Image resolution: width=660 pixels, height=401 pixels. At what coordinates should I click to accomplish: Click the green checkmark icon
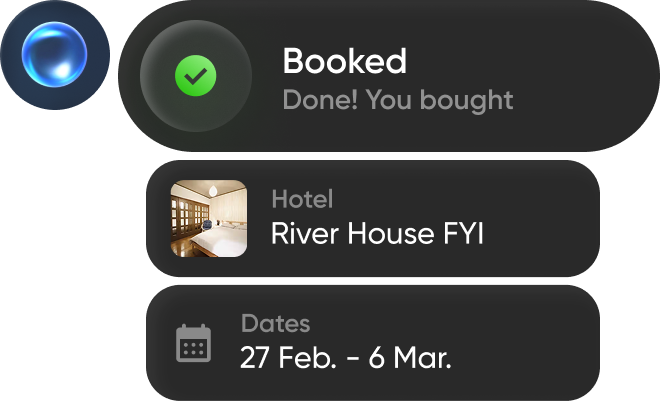[195, 75]
